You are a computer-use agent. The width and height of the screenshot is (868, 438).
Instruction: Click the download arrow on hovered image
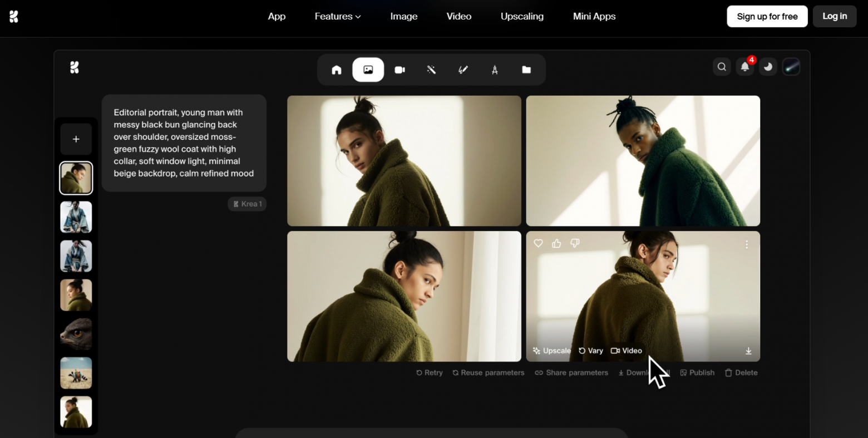pyautogui.click(x=748, y=351)
